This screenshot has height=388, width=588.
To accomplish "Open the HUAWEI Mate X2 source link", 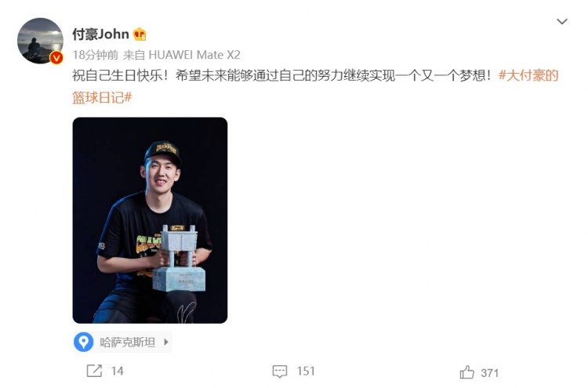I will tap(194, 55).
